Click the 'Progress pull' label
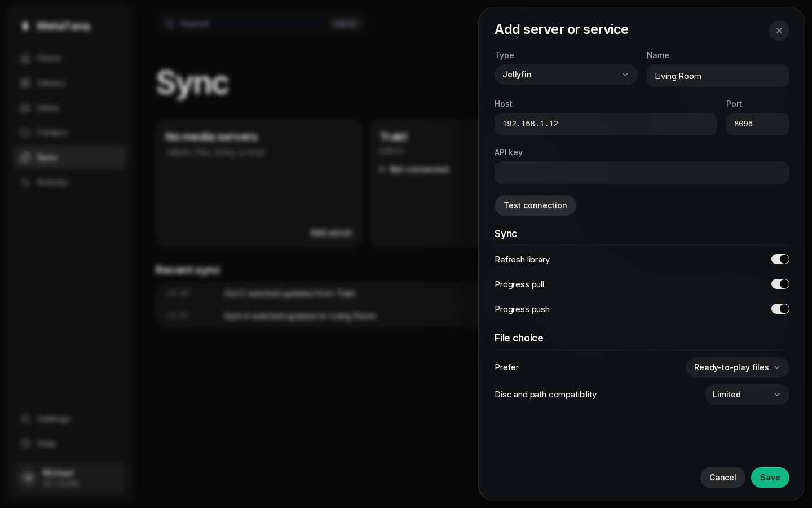Screen dimensions: 812x508 (x=519, y=284)
